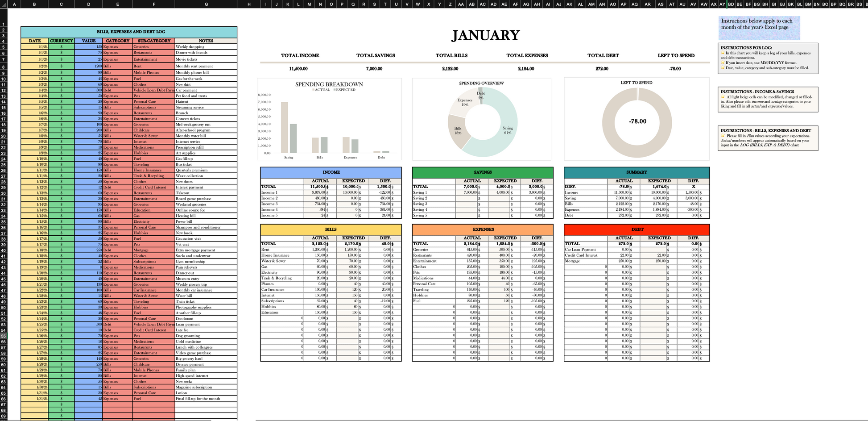
Task: Click the JANUARY month title
Action: coord(485,35)
